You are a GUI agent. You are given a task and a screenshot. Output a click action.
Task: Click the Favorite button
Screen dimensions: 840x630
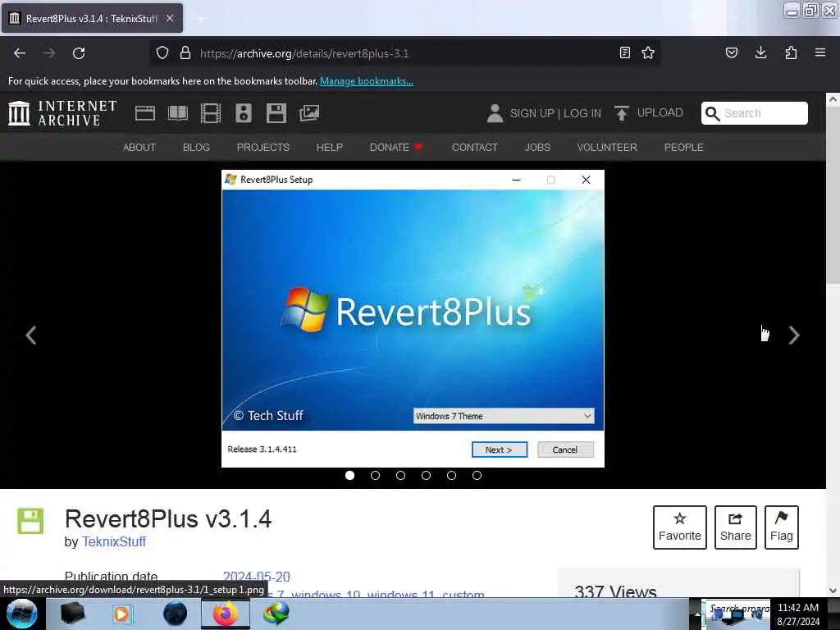[680, 527]
